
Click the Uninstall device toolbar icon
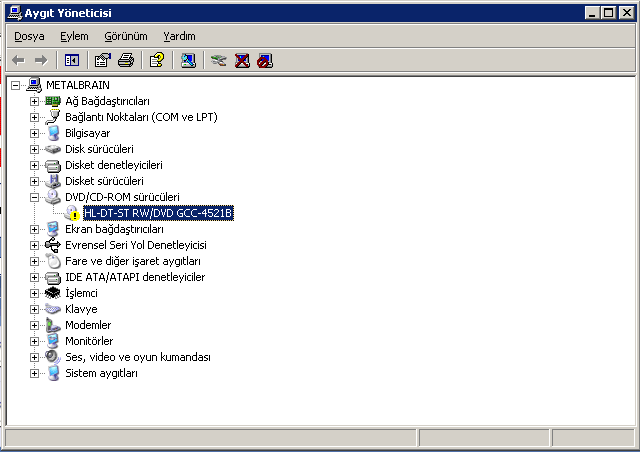[242, 60]
